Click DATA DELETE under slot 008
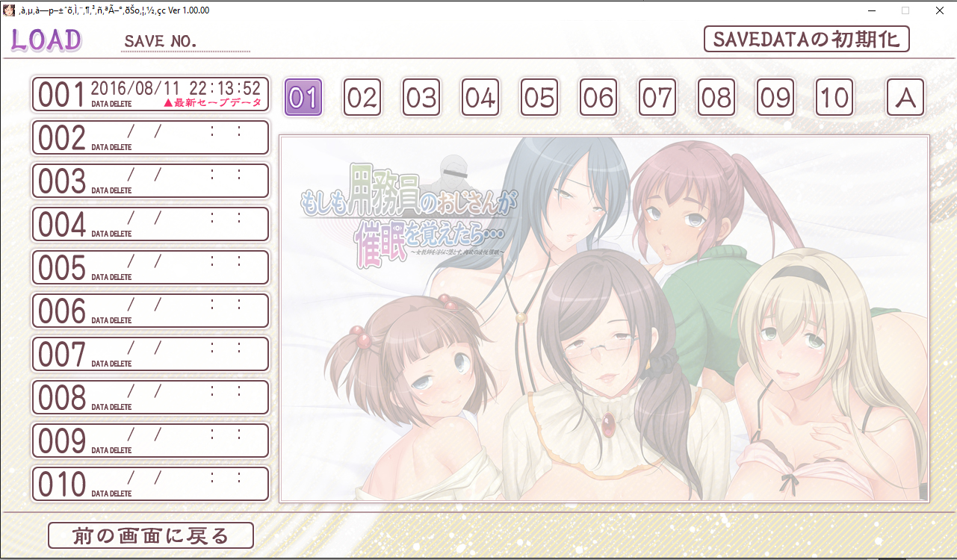 111,407
